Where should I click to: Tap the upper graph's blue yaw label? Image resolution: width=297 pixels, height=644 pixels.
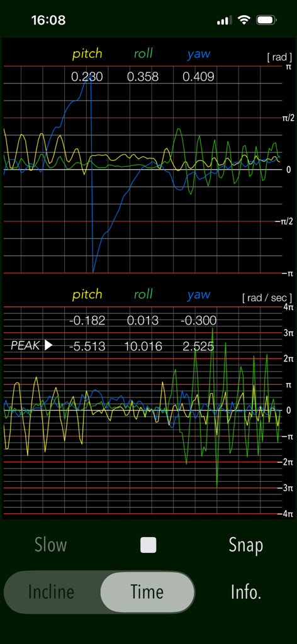(x=199, y=54)
